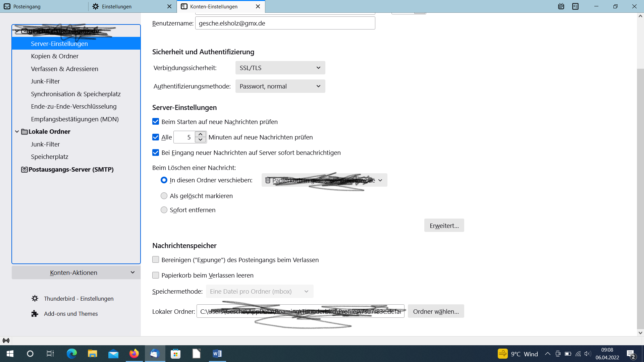This screenshot has width=644, height=362.
Task: Enable Papierkorb beim Verlassen leeren
Action: click(x=156, y=275)
